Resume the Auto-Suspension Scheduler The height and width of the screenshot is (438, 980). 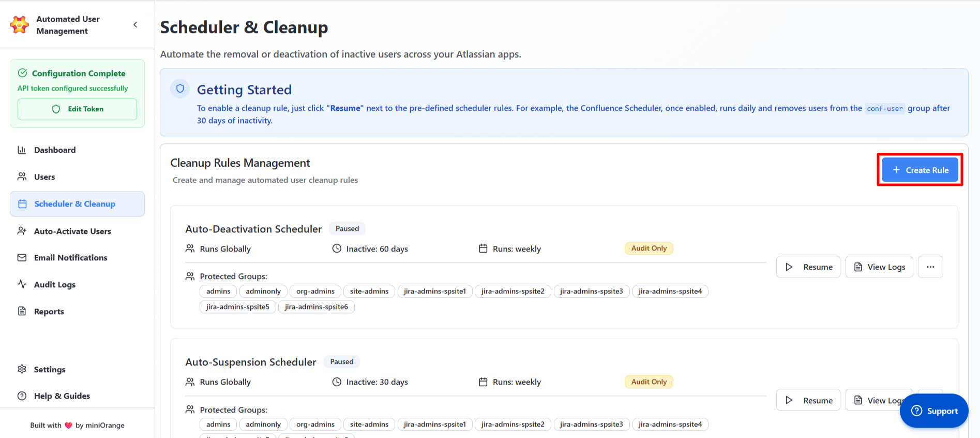[808, 400]
